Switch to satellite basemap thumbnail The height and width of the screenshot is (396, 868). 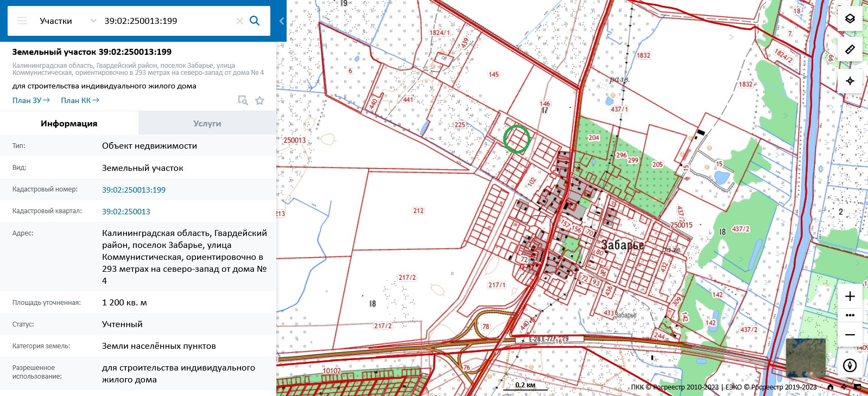tap(806, 358)
